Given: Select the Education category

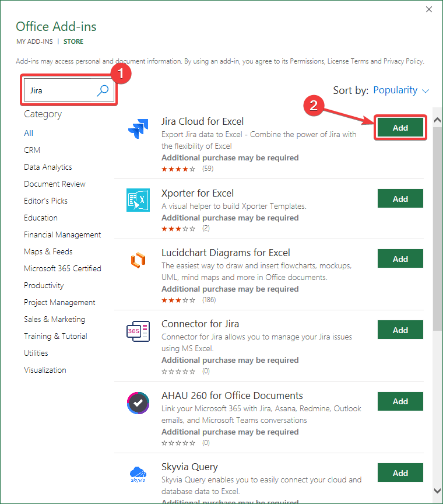Looking at the screenshot, I should coord(41,218).
